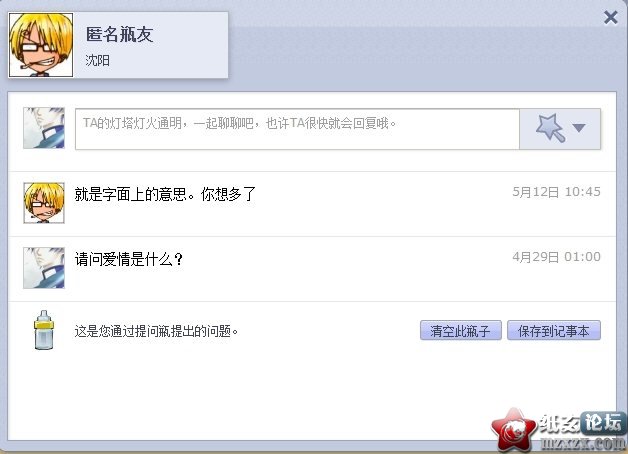This screenshot has width=628, height=454.
Task: Click the star magic wand icon
Action: 551,128
